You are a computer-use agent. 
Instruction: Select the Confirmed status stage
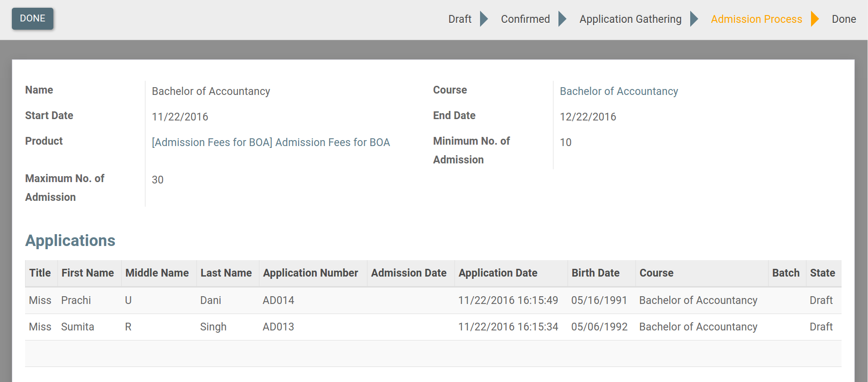click(525, 19)
